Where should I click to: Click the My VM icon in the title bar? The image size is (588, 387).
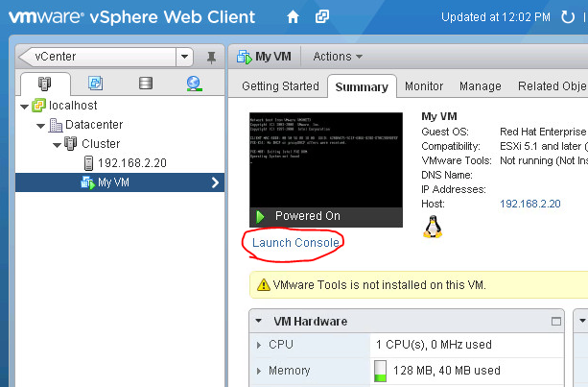pyautogui.click(x=245, y=57)
